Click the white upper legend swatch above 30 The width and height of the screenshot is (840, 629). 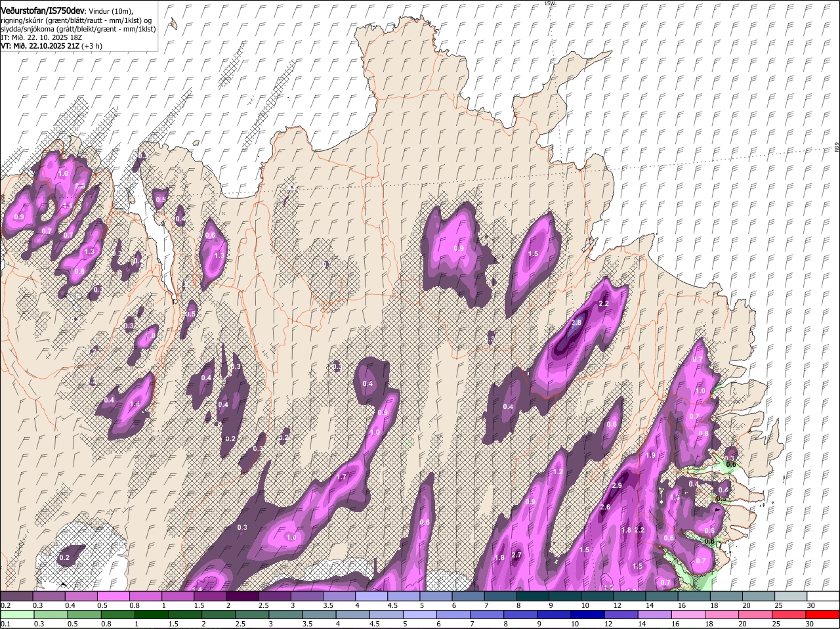click(x=824, y=596)
